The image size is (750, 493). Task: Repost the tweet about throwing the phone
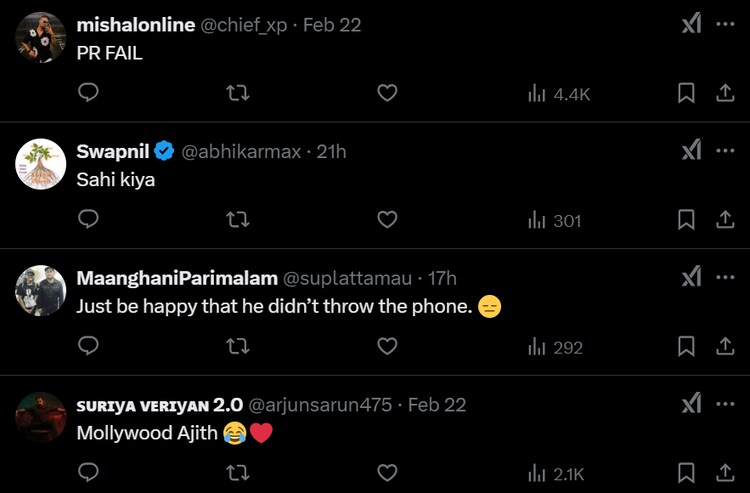238,346
